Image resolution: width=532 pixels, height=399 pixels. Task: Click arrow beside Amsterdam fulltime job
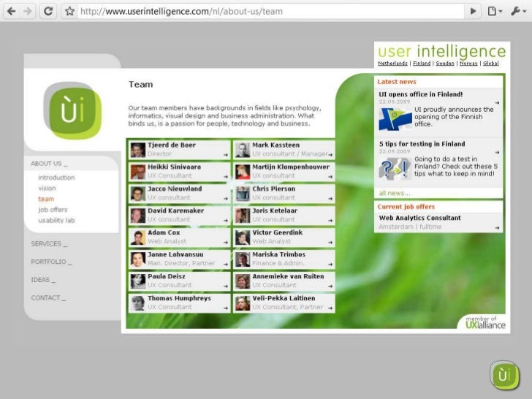point(497,228)
